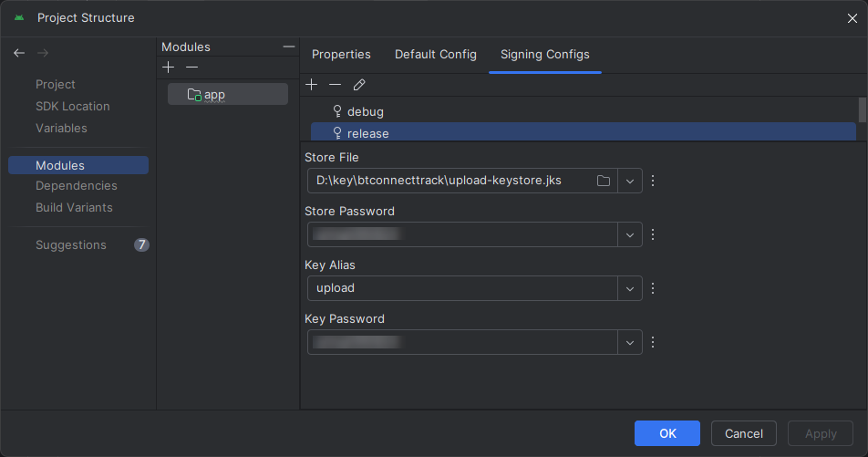Screen dimensions: 868x457
Task: Remove the selected signing config
Action: coord(336,85)
